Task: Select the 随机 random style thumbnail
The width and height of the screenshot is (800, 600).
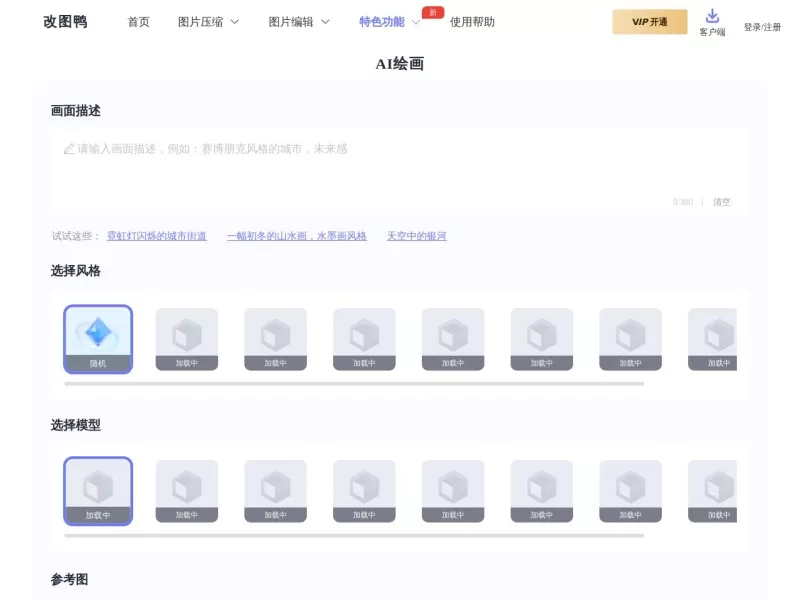Action: [98, 338]
